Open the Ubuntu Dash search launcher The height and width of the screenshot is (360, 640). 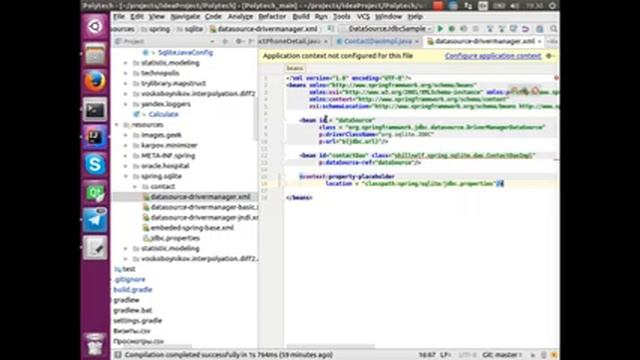click(95, 27)
